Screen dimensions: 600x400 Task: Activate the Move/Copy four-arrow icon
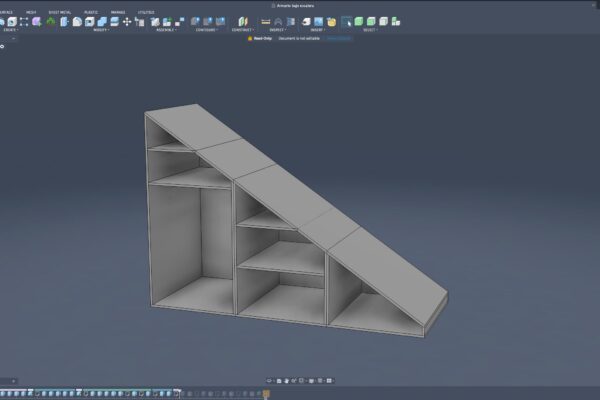[x=127, y=22]
